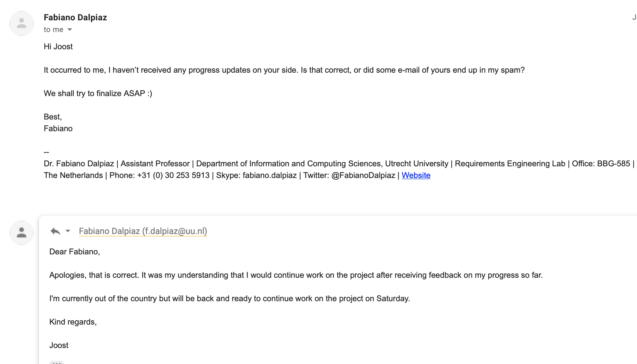Click the "currently out of the country" sentence
The height and width of the screenshot is (364, 637).
(229, 298)
